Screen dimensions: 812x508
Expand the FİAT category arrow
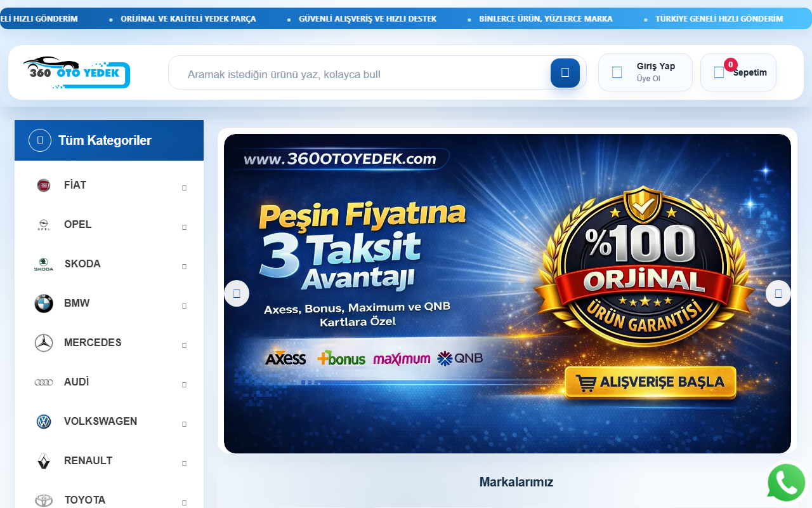pyautogui.click(x=184, y=188)
